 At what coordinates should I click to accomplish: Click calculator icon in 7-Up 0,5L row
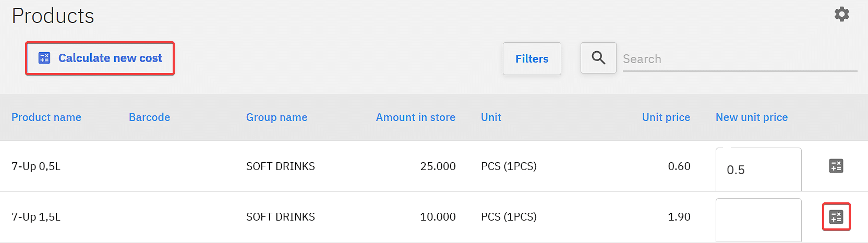(836, 166)
